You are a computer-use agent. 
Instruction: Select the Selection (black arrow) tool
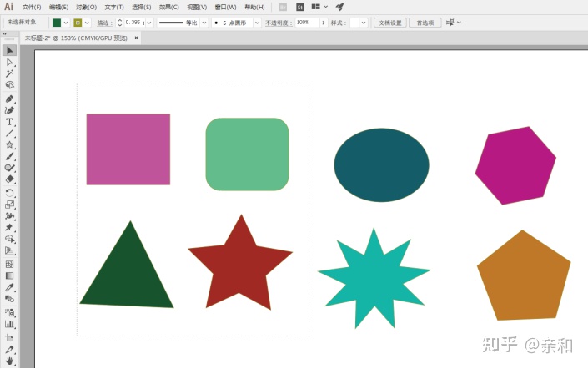[10, 50]
